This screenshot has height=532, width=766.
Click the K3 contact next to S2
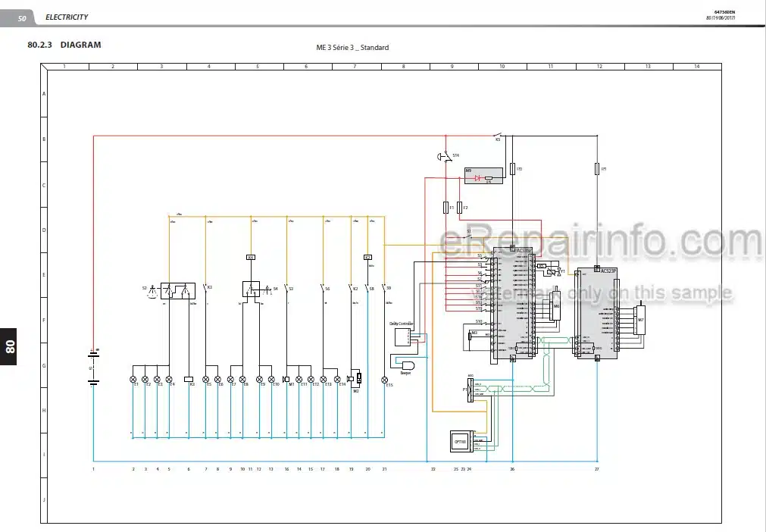205,288
